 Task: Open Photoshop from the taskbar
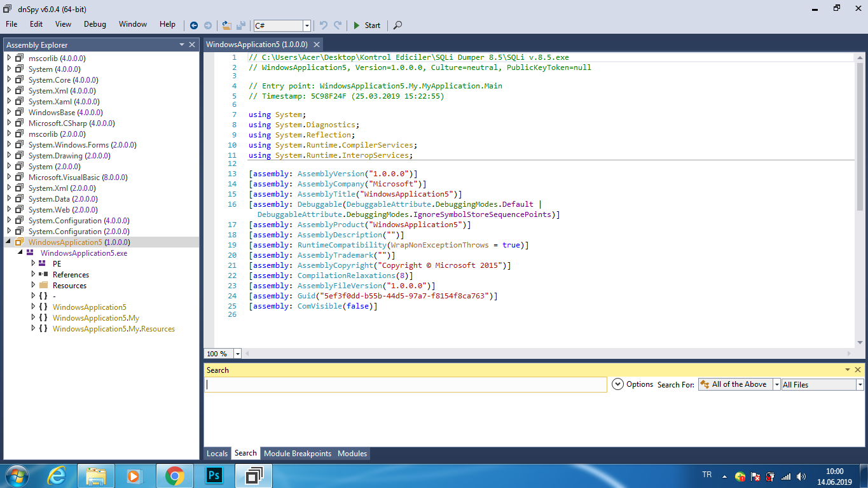click(214, 475)
